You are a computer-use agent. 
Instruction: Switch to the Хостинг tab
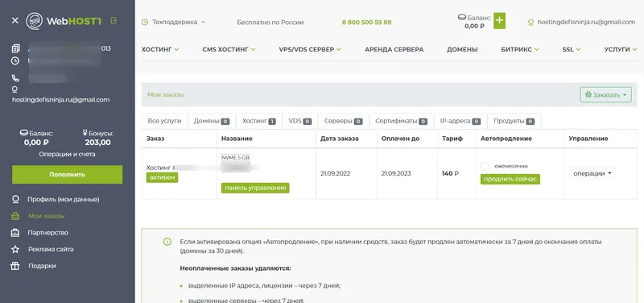point(259,122)
